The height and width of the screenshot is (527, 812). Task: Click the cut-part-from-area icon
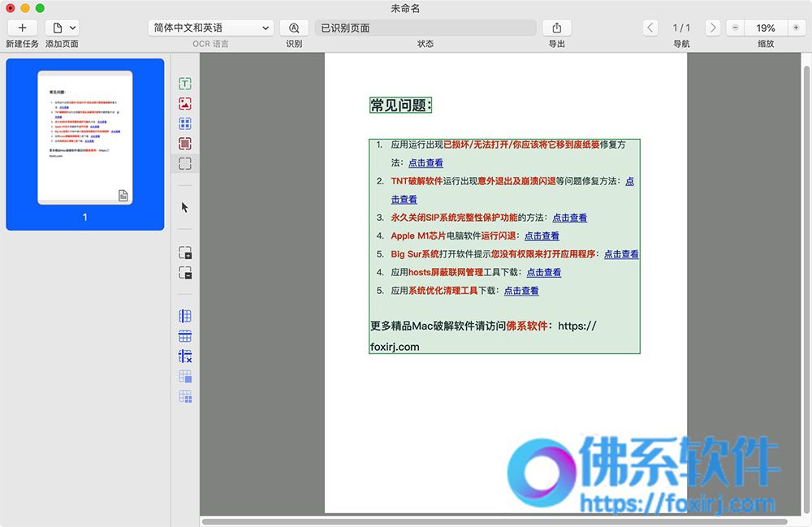pos(185,272)
